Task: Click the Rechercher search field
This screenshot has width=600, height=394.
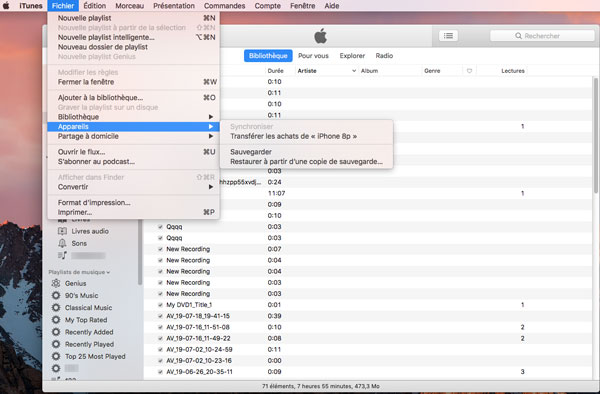Action: tap(542, 36)
